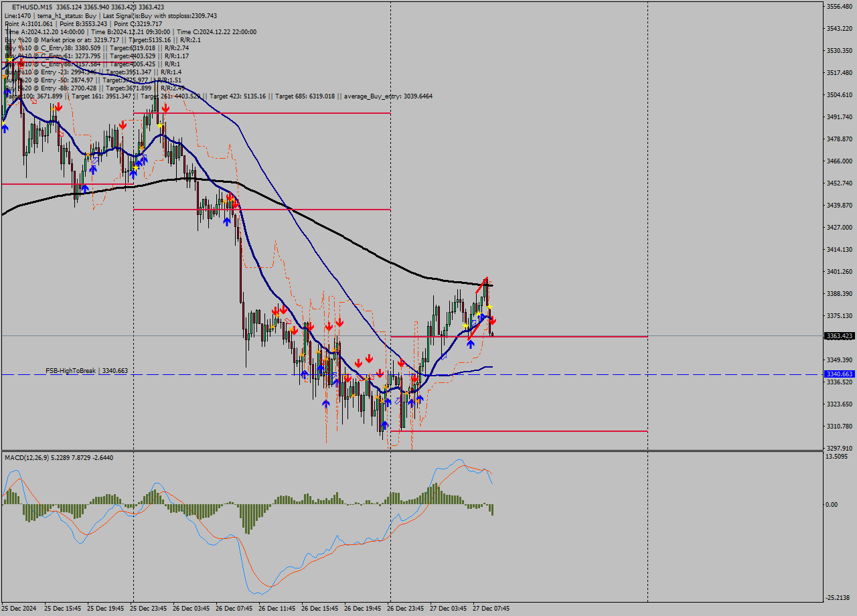Click the '26 Dec 03:45' time axis label
Viewport: 857px width, 616px height.
pyautogui.click(x=191, y=609)
